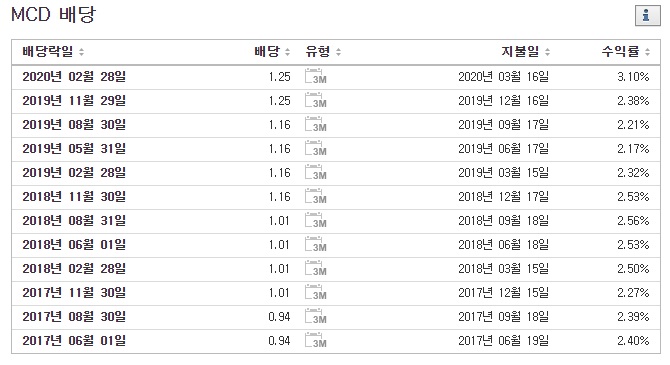Select ex-dividend date 2019년 11월 29일

point(74,100)
